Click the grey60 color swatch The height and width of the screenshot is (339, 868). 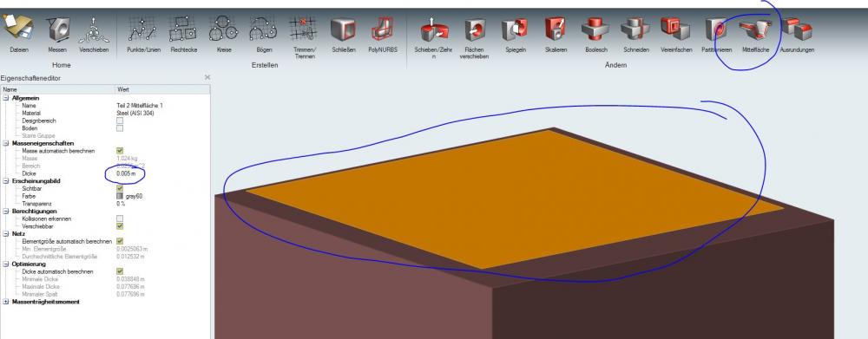[x=120, y=196]
